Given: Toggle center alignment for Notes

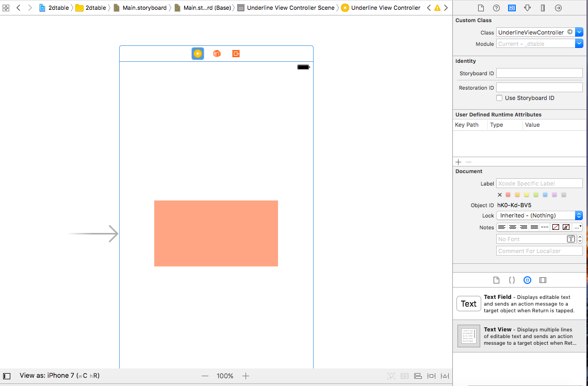Looking at the screenshot, I should click(513, 227).
